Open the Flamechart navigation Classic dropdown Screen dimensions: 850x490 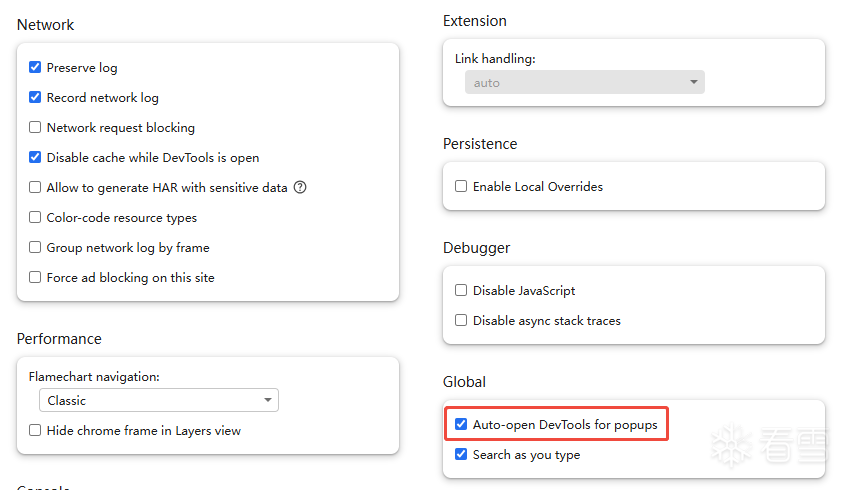159,401
